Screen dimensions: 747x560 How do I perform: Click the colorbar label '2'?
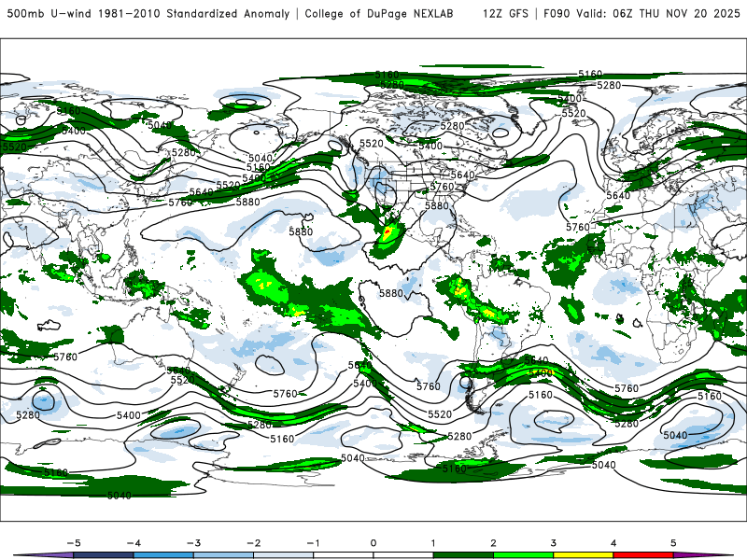point(493,543)
